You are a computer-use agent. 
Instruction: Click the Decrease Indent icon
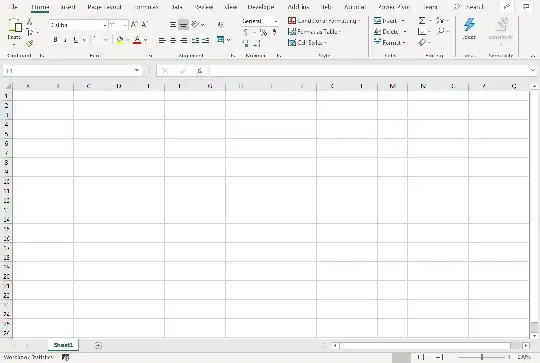[195, 41]
